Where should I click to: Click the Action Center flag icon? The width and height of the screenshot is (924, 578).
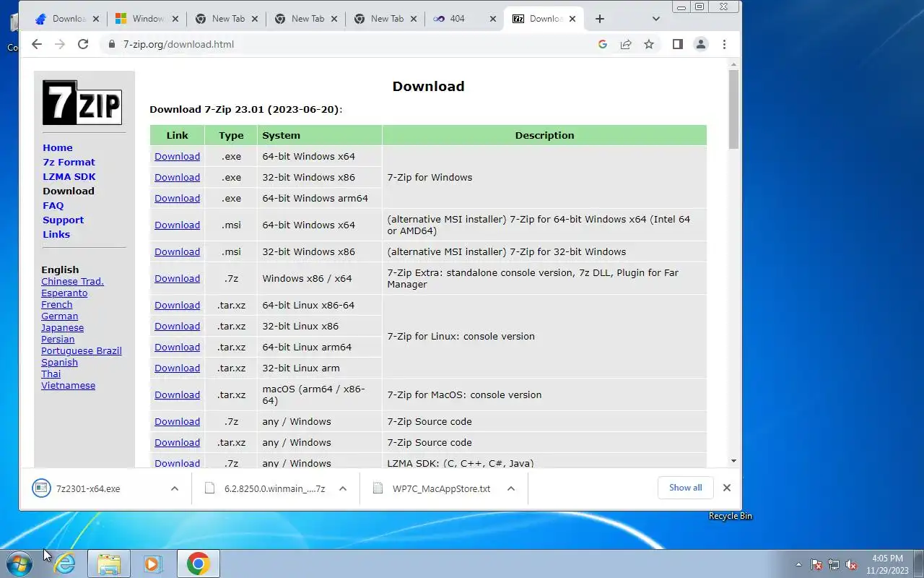816,564
